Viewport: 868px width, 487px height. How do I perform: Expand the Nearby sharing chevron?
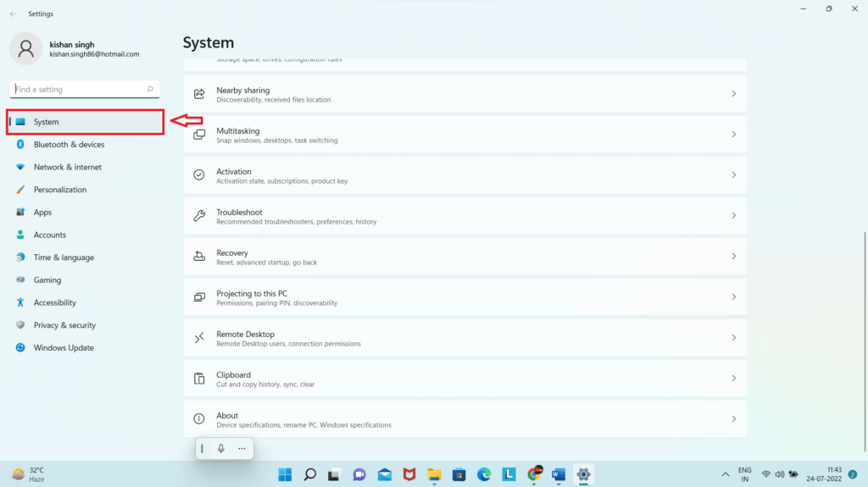pyautogui.click(x=733, y=94)
